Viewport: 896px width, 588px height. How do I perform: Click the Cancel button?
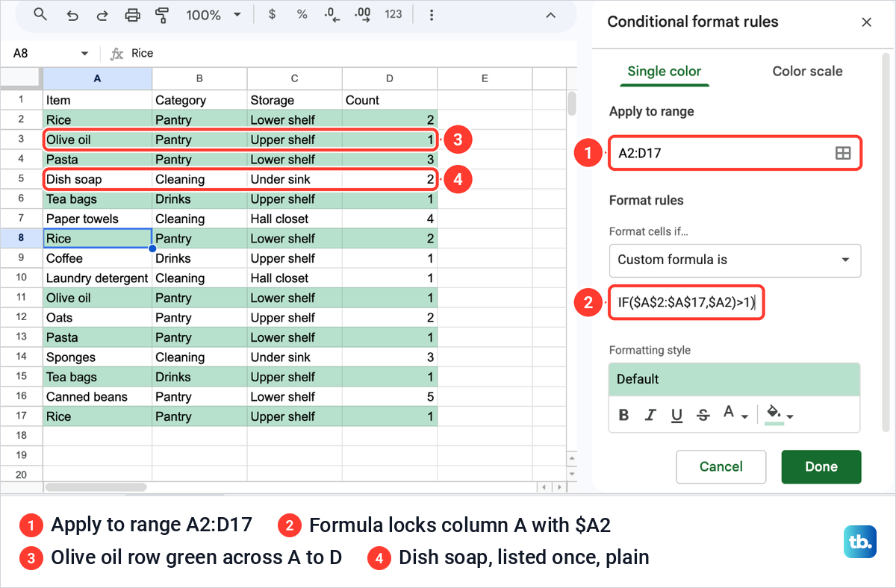coord(721,467)
